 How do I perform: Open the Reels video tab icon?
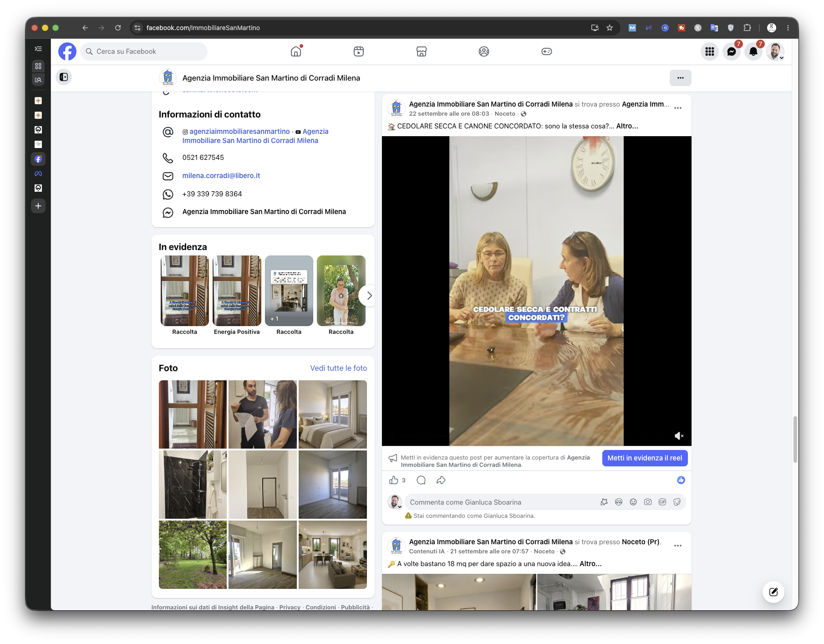[x=359, y=51]
